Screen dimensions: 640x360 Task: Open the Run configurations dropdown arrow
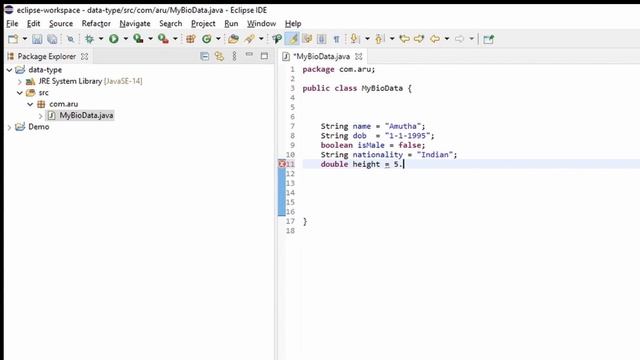pos(126,39)
